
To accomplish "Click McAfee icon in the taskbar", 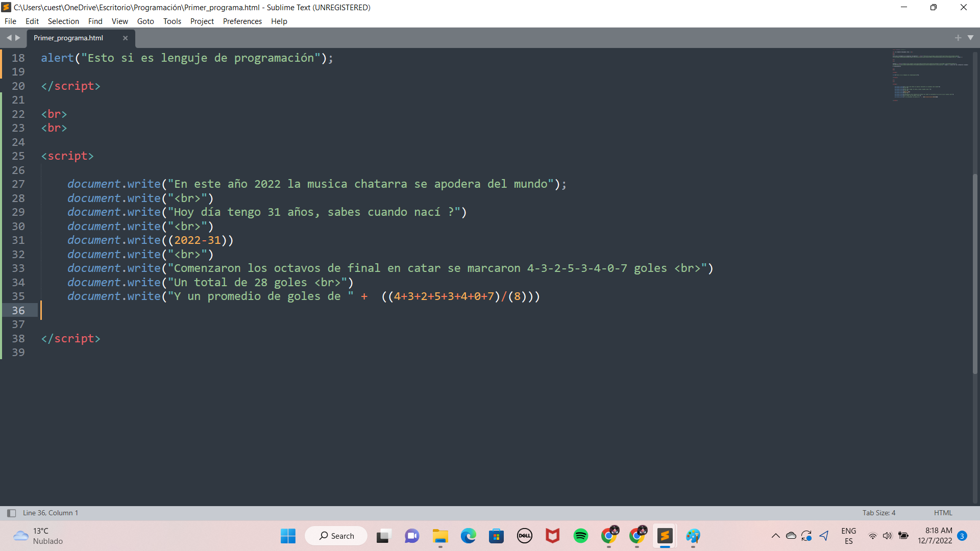I will tap(552, 536).
